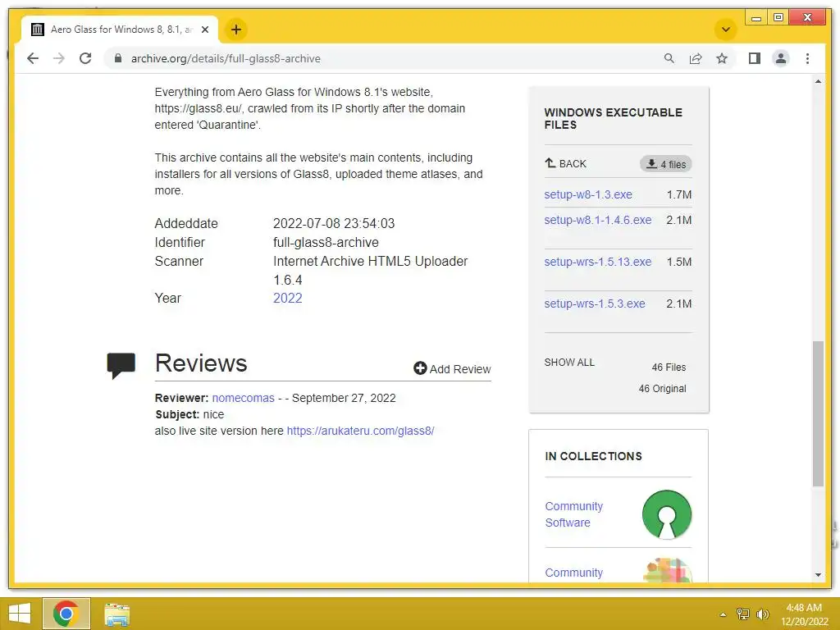Maximize the Chrome window
The width and height of the screenshot is (840, 630).
tap(778, 18)
